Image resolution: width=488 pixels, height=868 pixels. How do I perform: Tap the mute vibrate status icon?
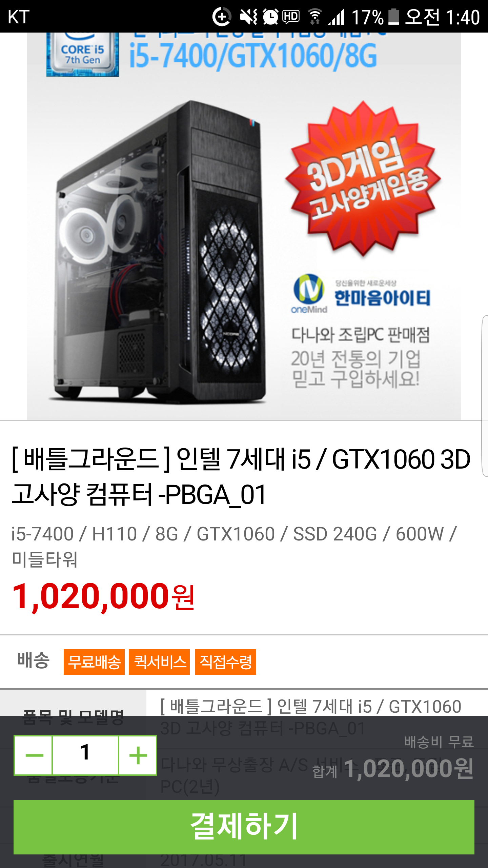click(249, 17)
